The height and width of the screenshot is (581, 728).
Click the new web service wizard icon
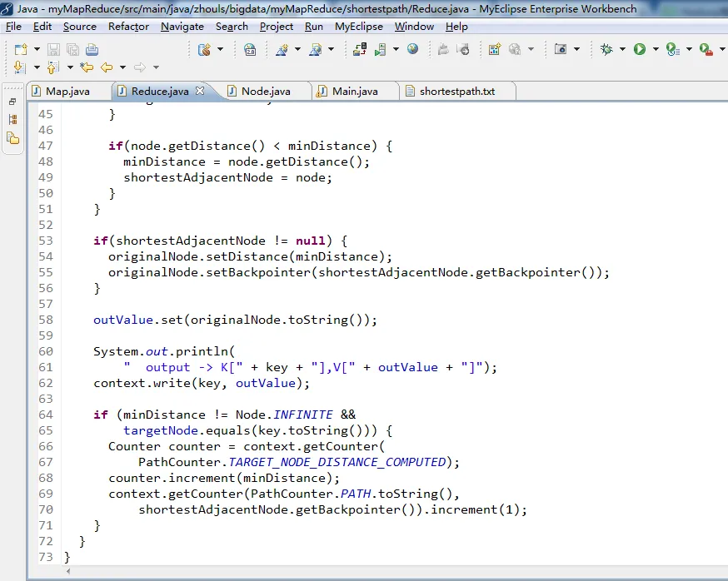(x=282, y=49)
